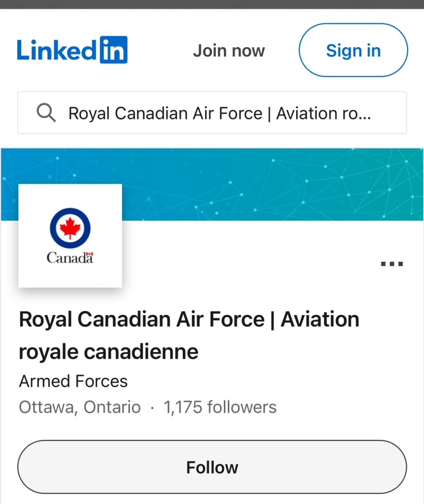
Task: Open the three-dot more options menu
Action: 392,264
